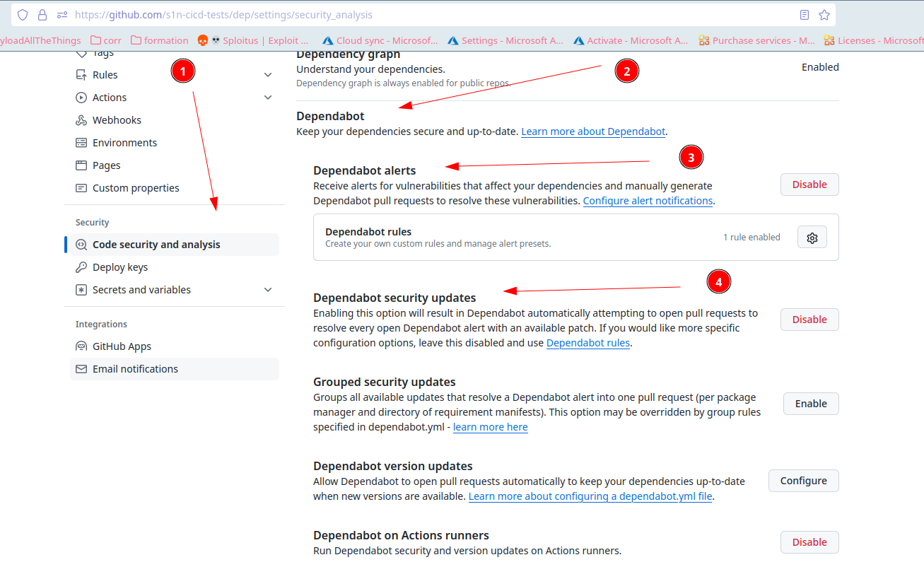The width and height of the screenshot is (924, 579).
Task: Open Settings Microsoft Azure bookmark
Action: pos(505,41)
